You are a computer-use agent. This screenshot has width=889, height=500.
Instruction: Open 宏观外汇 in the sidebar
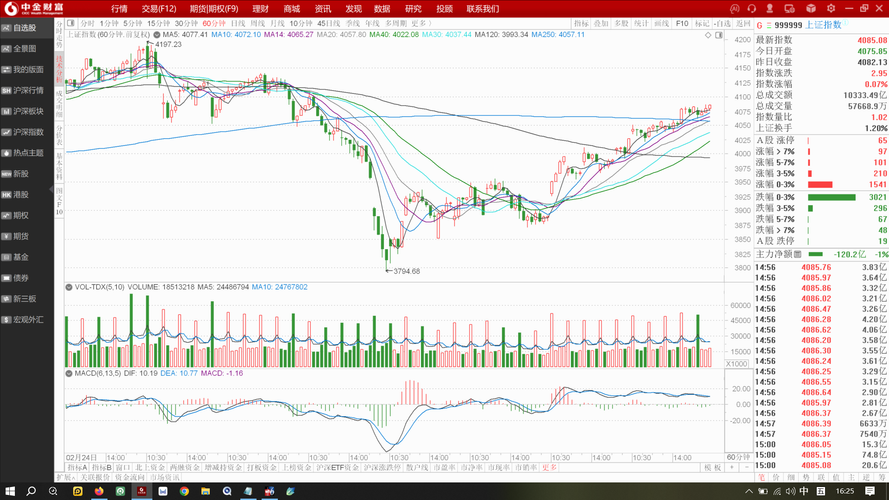[27, 320]
